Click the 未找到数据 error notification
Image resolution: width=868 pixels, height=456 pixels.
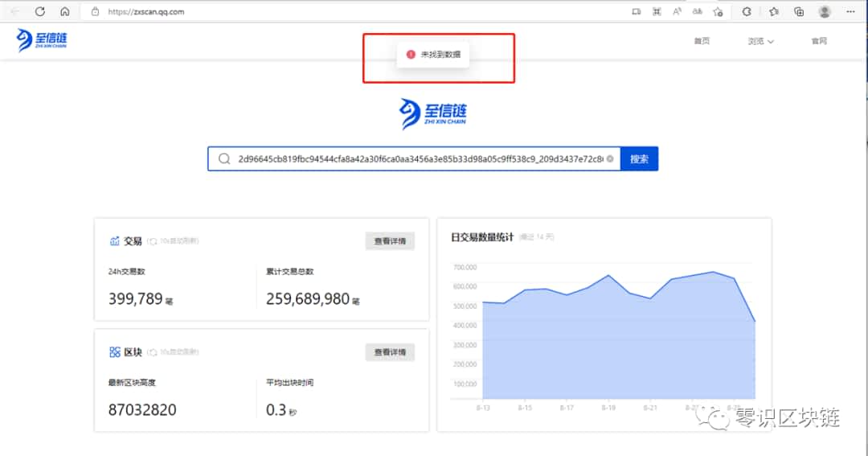coord(433,55)
